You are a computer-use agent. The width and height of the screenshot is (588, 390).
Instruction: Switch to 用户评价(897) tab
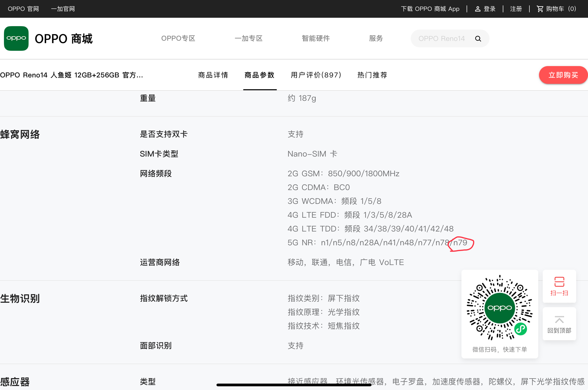(316, 75)
